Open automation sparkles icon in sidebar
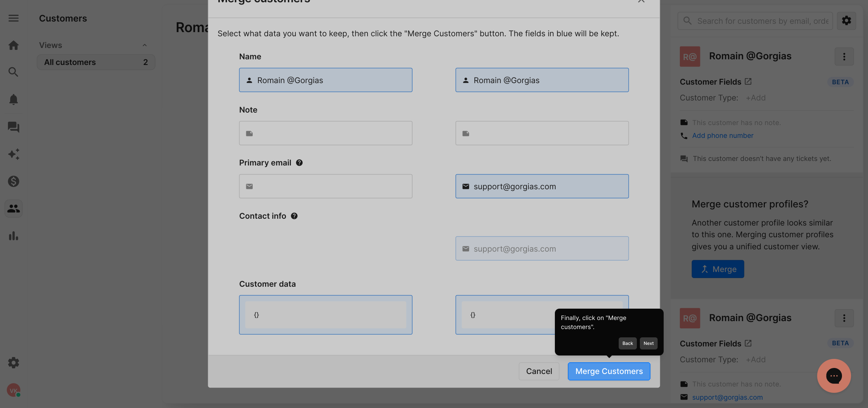This screenshot has width=868, height=408. pyautogui.click(x=14, y=154)
